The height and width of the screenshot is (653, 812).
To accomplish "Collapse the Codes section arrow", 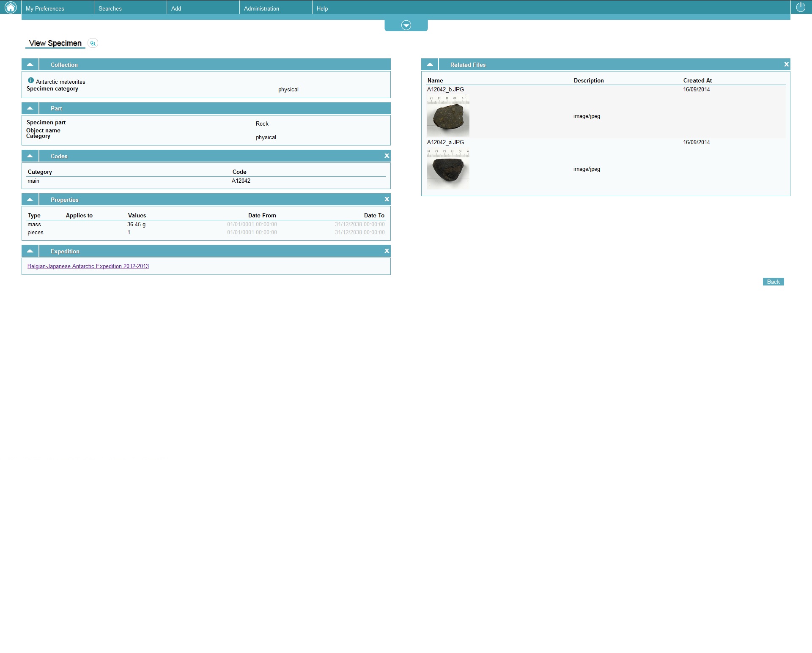I will click(x=30, y=156).
